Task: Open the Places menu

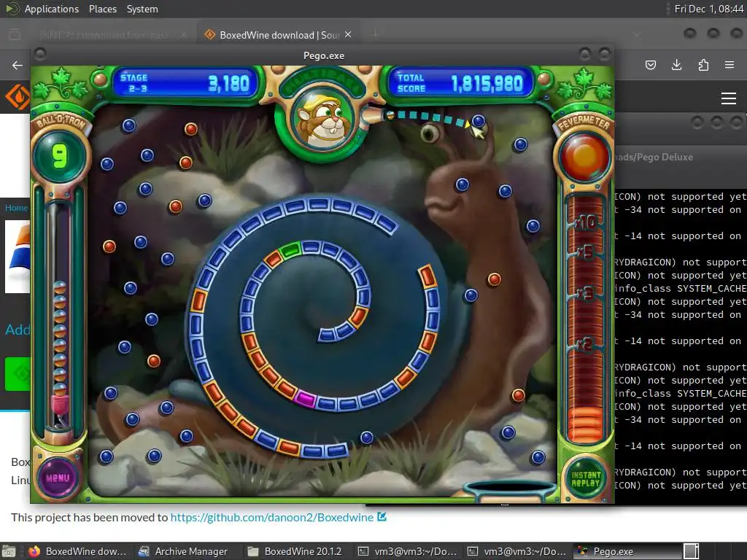Action: pos(102,9)
